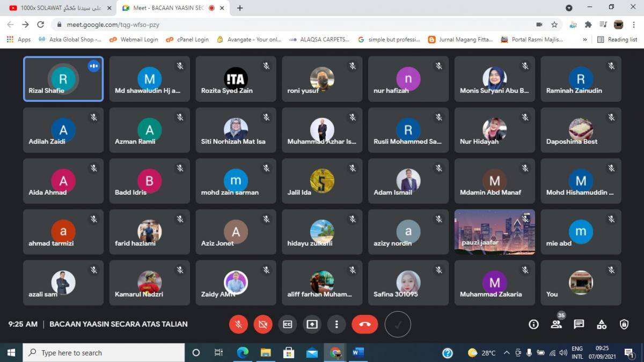Open the media control icon in Chrome toolbar
Screen dimensions: 644x362
coord(603,25)
